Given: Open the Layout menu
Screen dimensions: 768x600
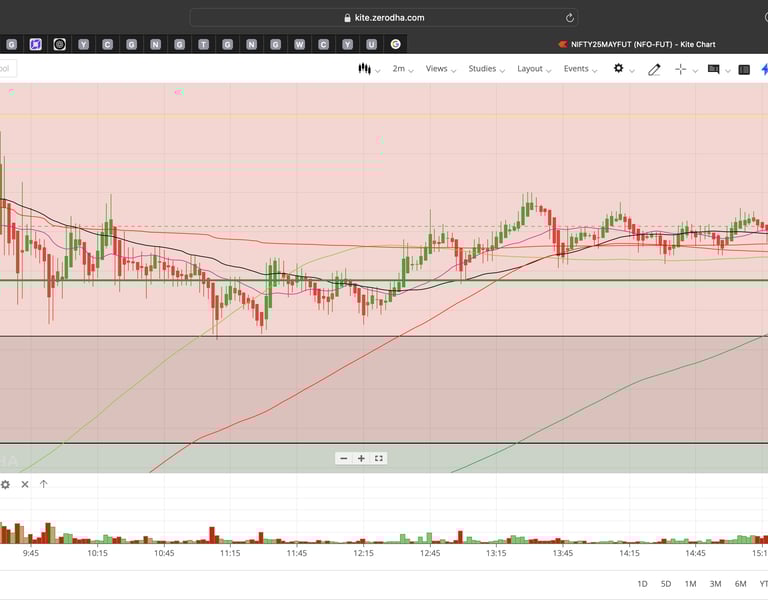Looking at the screenshot, I should pyautogui.click(x=534, y=69).
